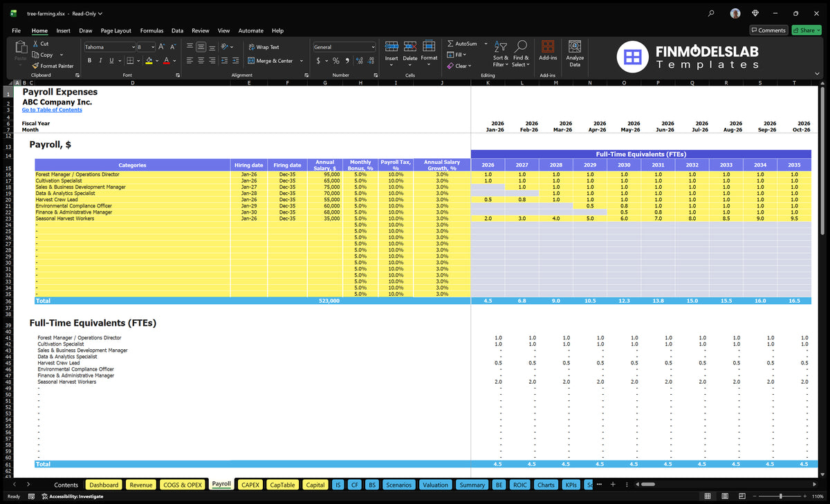This screenshot has width=830, height=504.
Task: Select the CAPEX sheet tab
Action: pyautogui.click(x=250, y=485)
